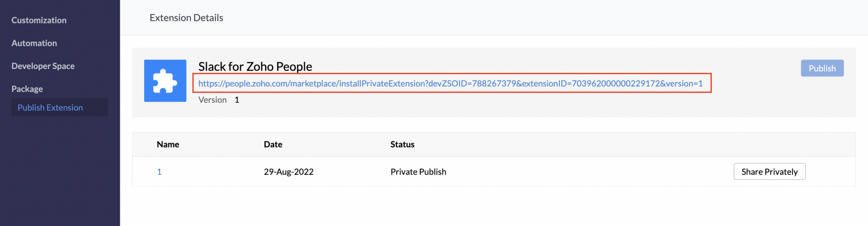
Task: Go to Automation in the sidebar
Action: [x=34, y=43]
